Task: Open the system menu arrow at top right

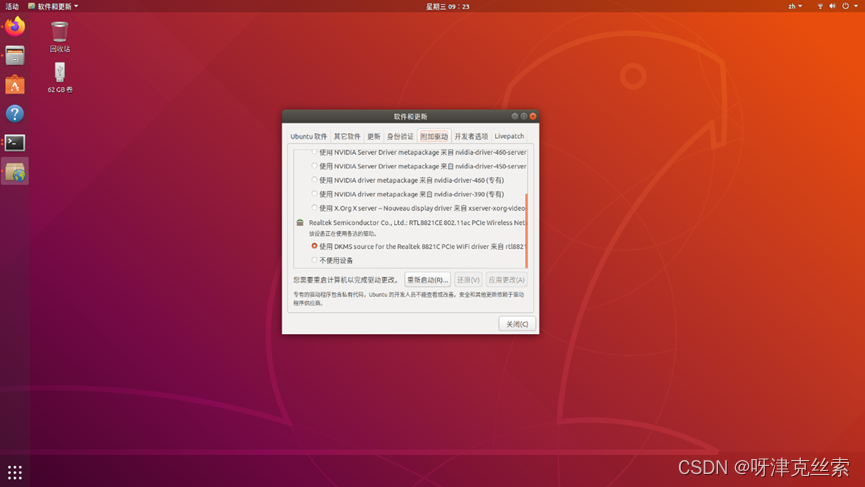Action: [856, 6]
